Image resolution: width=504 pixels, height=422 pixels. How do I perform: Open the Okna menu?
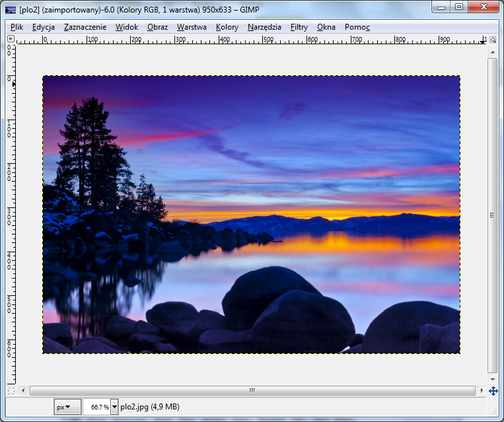[x=326, y=27]
